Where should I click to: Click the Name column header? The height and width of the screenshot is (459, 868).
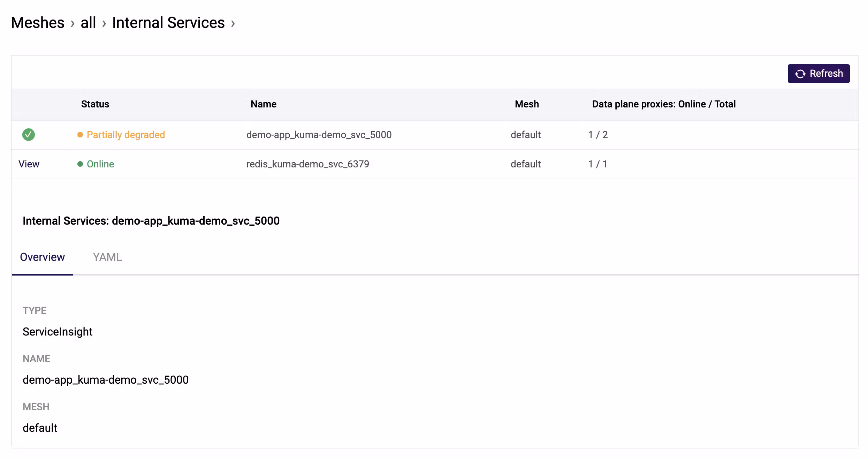tap(263, 104)
